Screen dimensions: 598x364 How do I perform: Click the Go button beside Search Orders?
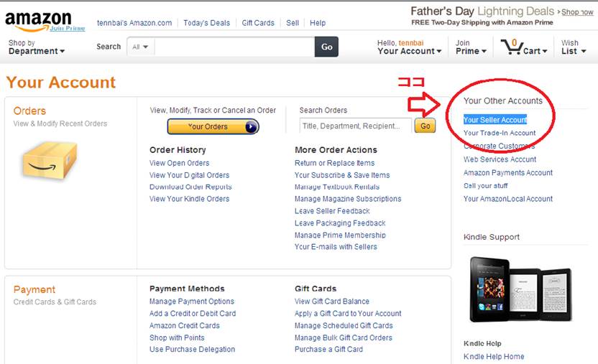click(425, 126)
